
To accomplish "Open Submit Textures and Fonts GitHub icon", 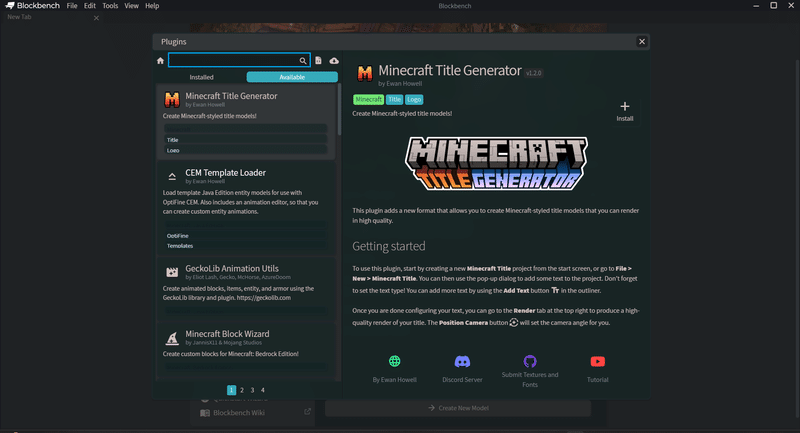I will click(530, 361).
